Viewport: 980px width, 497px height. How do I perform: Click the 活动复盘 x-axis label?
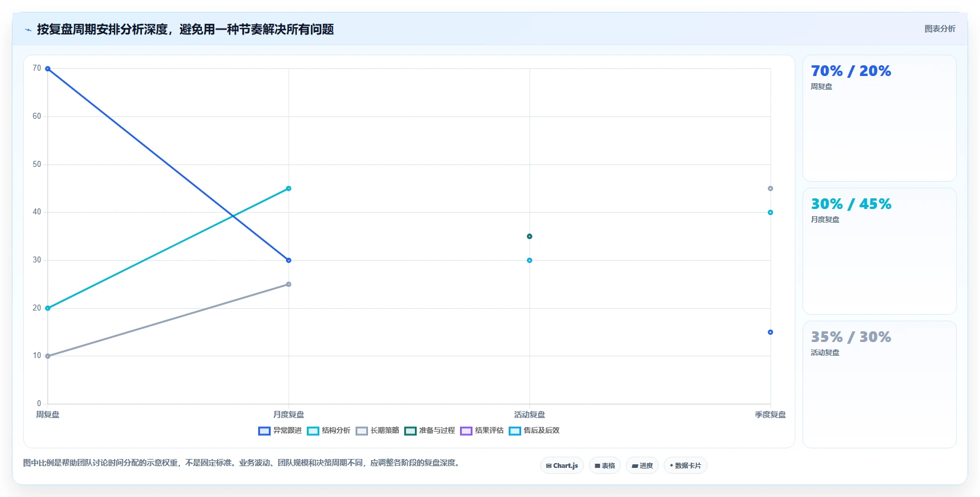(x=529, y=414)
